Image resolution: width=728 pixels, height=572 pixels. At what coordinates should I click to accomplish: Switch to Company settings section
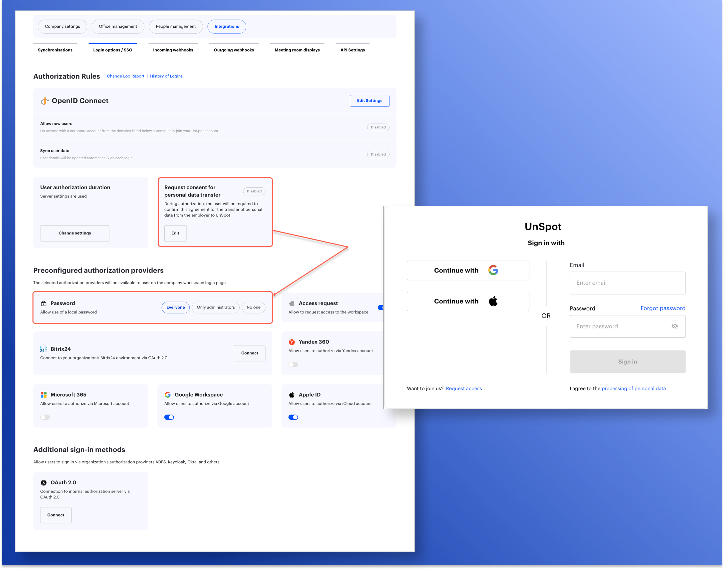click(x=62, y=26)
